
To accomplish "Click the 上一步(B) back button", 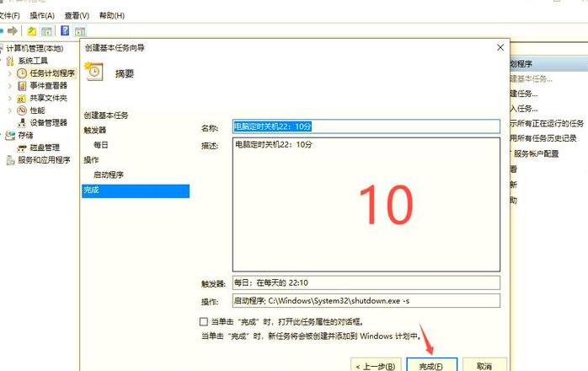I will [x=376, y=365].
